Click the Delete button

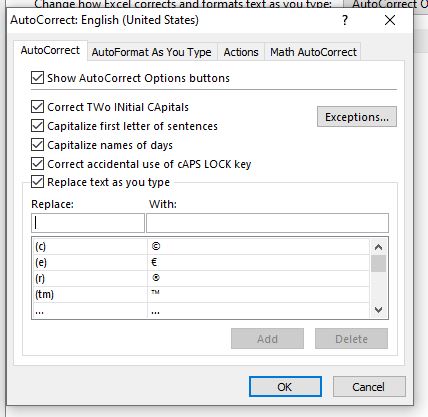pyautogui.click(x=351, y=339)
